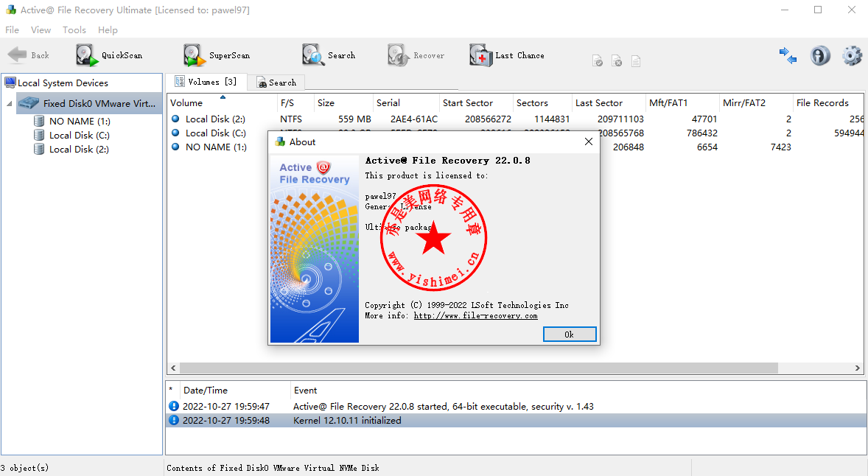868x476 pixels.
Task: Click the document-with-X toolbar icon
Action: 617,61
